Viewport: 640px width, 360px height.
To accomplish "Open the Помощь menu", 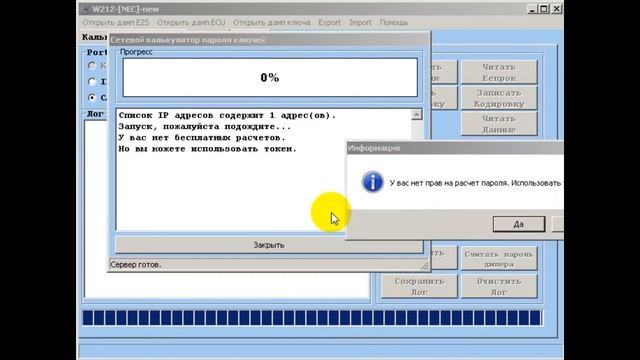I will tap(394, 22).
